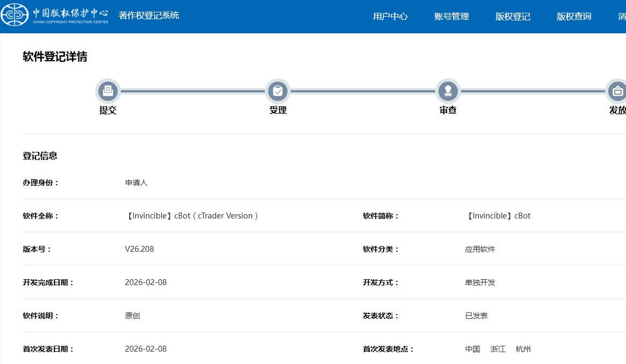Open the 账号管理 menu

[x=451, y=16]
